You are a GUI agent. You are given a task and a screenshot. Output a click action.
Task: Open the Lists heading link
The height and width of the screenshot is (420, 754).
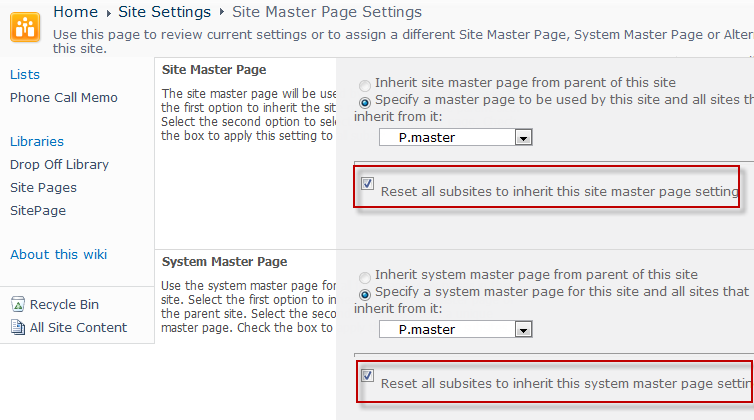(25, 75)
